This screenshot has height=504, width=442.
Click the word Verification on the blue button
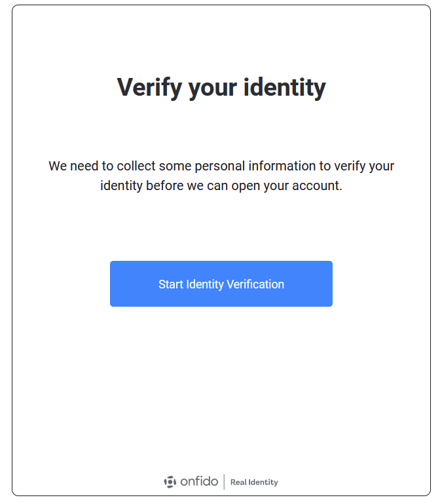click(x=255, y=284)
